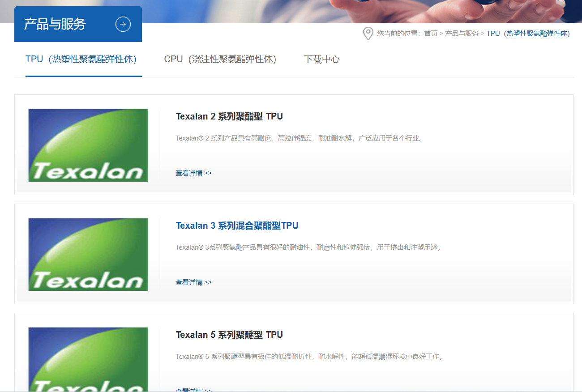Select the Texalan® 2 系列产品具有高耐磨 description

click(x=300, y=138)
